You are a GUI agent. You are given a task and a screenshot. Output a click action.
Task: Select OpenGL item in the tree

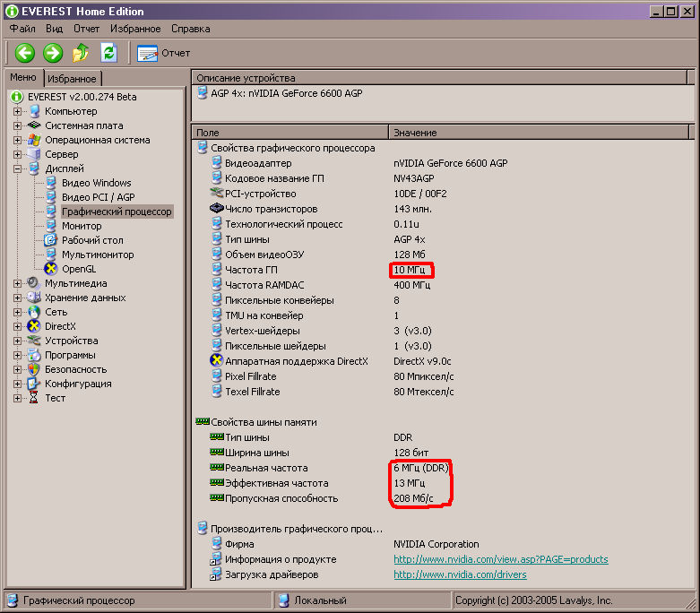click(x=79, y=269)
